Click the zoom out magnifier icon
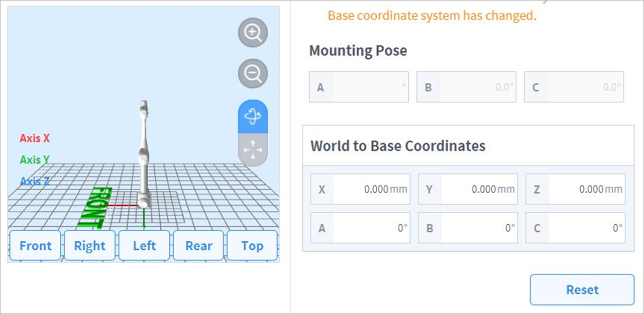The width and height of the screenshot is (644, 314). (253, 74)
